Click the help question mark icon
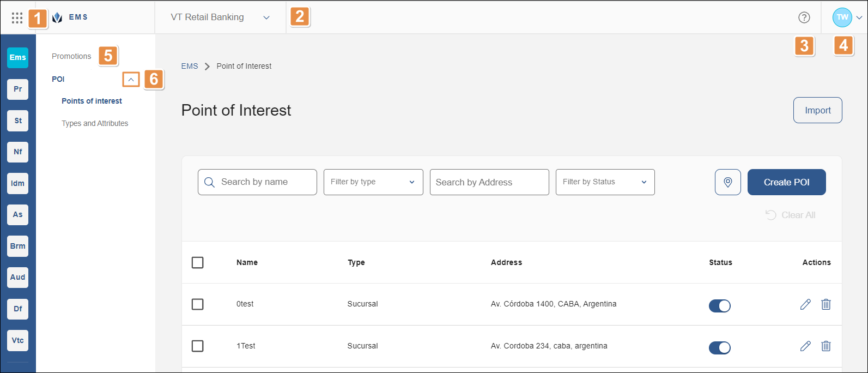868x373 pixels. 804,17
